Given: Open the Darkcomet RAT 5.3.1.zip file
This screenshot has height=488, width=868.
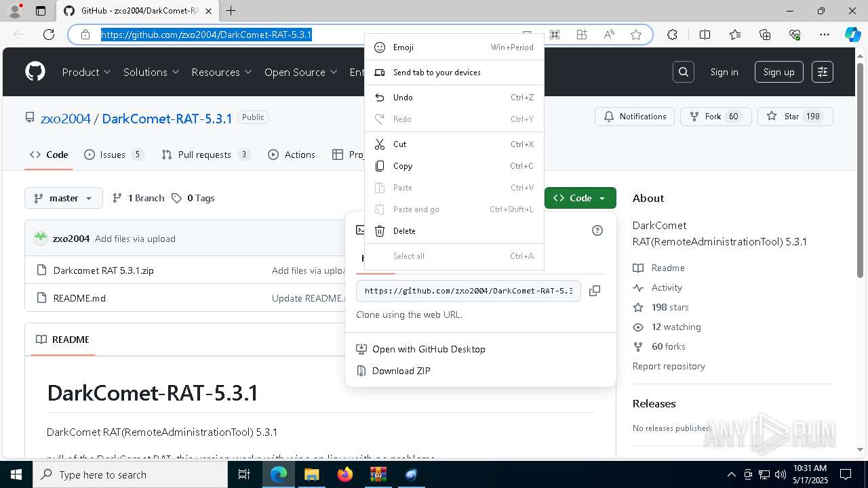Looking at the screenshot, I should click(104, 270).
